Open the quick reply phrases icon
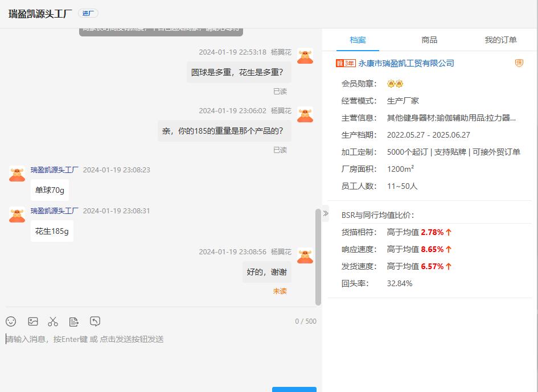The width and height of the screenshot is (538, 392). click(74, 321)
